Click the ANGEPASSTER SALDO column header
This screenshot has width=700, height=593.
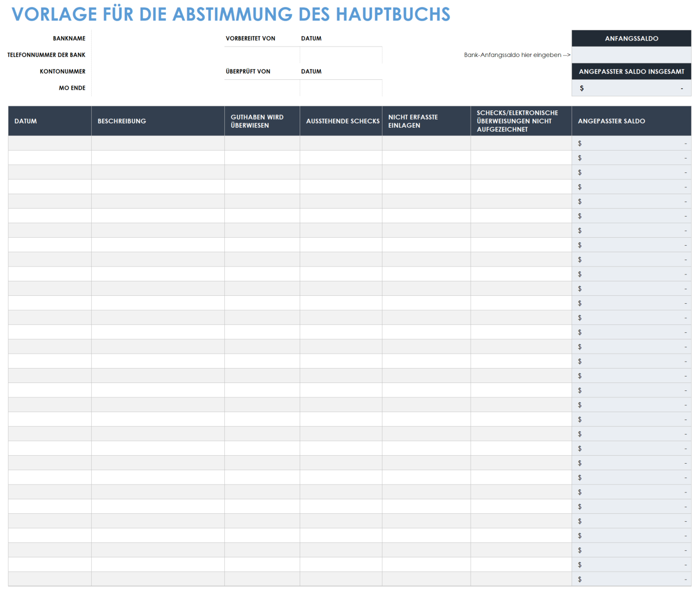point(632,121)
